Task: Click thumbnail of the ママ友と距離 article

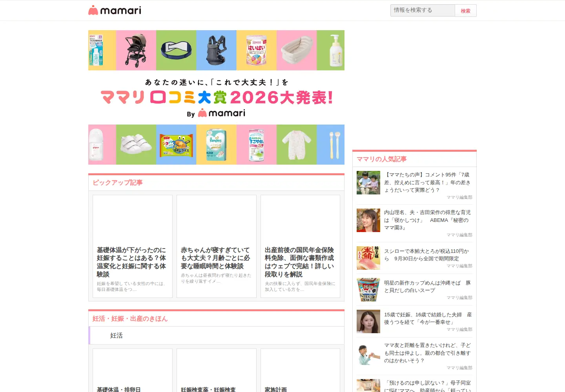Action: click(368, 353)
